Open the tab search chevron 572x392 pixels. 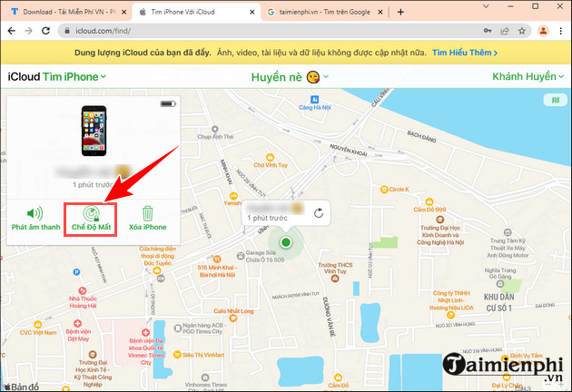486,6
